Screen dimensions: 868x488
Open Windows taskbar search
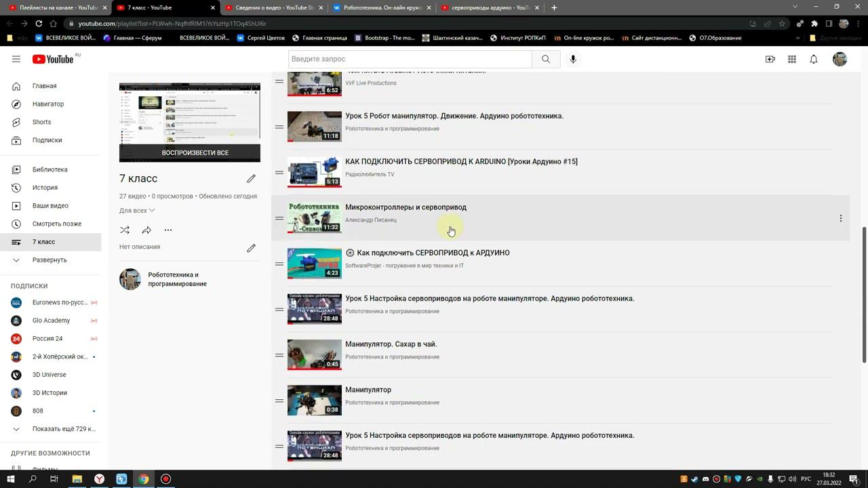click(33, 479)
